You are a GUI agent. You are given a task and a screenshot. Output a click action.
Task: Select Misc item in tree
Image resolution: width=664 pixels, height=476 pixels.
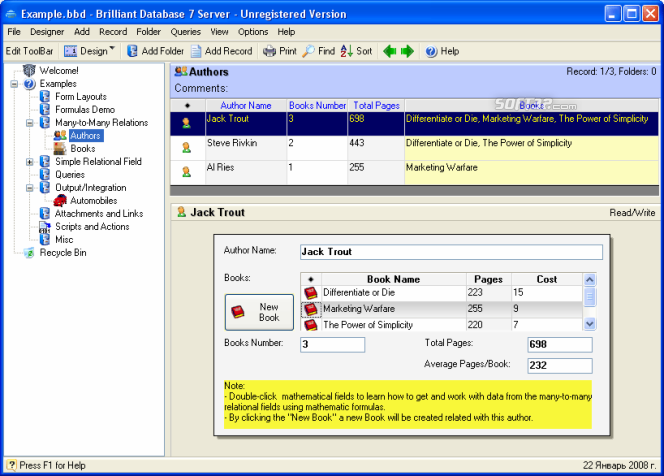pyautogui.click(x=64, y=240)
